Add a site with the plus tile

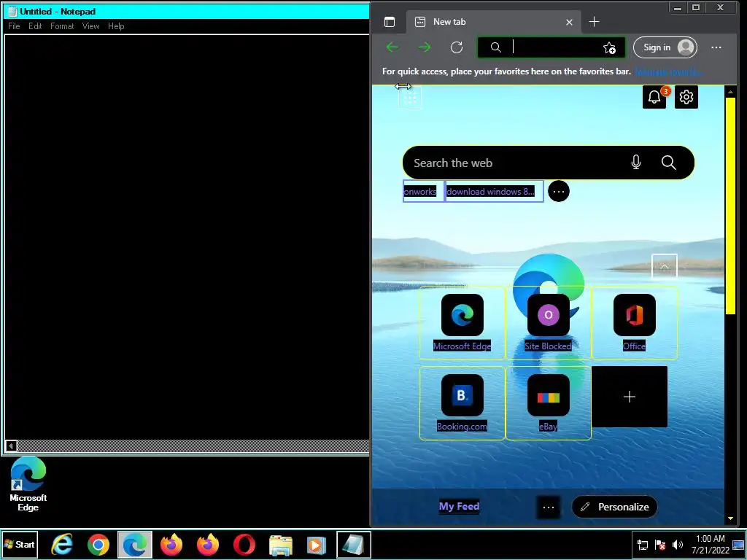(x=630, y=397)
